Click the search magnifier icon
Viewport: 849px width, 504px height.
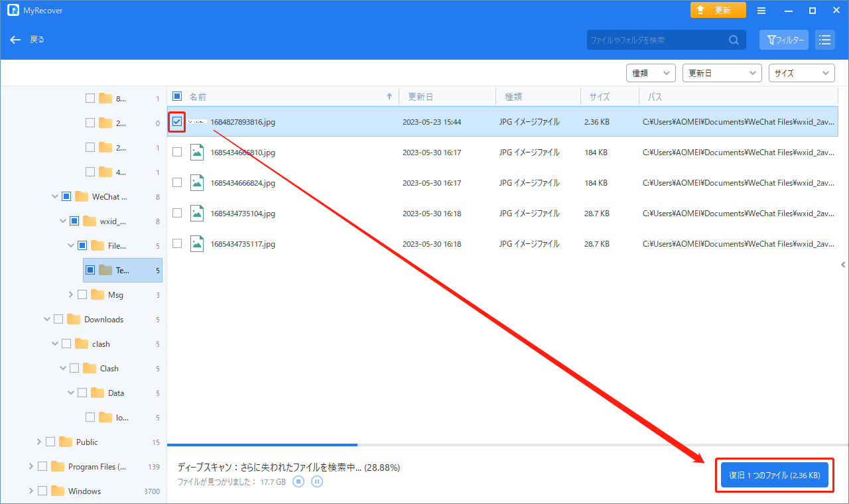click(x=734, y=40)
